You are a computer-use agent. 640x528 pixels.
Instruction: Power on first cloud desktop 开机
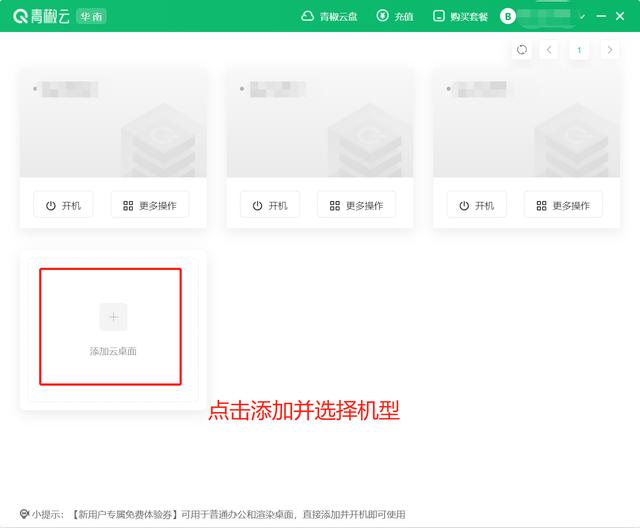[x=63, y=205]
